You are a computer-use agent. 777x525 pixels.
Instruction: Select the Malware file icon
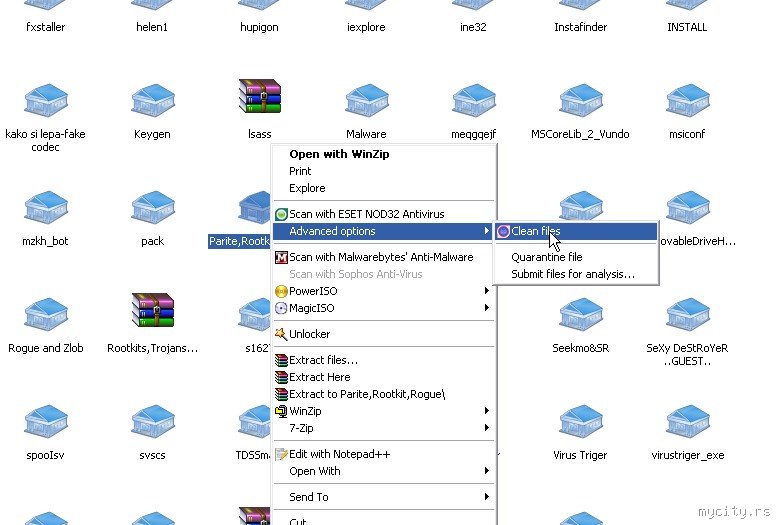367,100
